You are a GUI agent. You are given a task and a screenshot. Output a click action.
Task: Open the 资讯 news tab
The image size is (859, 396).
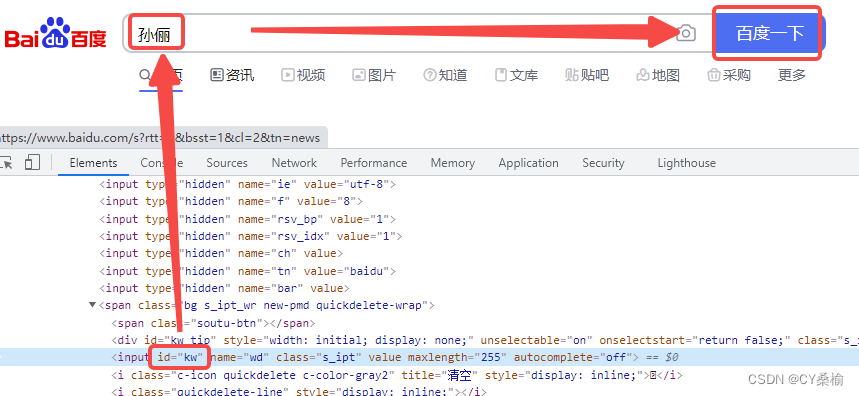pos(232,75)
